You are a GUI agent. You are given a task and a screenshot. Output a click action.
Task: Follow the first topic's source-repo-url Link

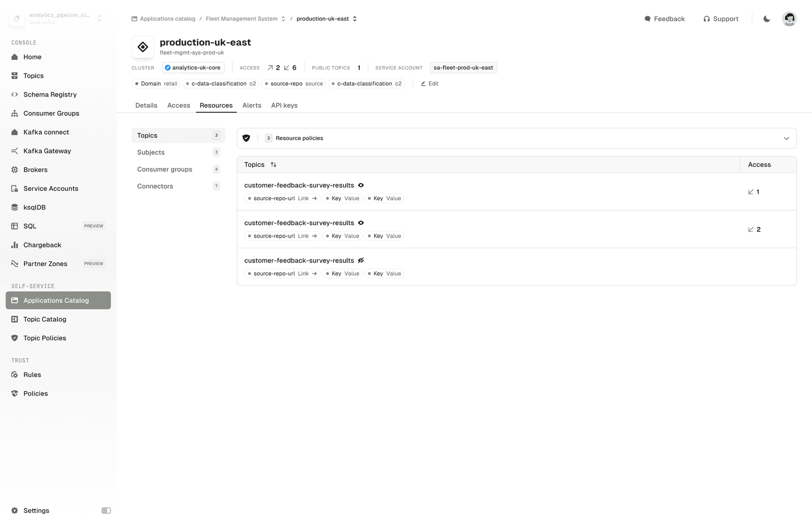pos(307,199)
